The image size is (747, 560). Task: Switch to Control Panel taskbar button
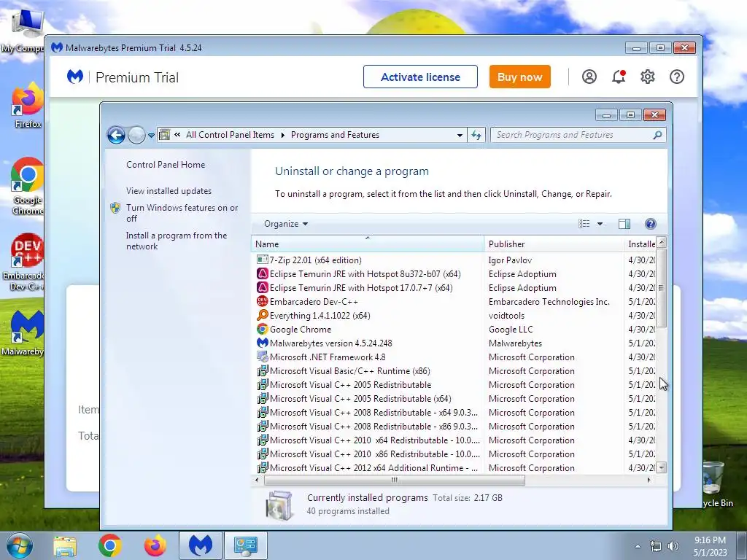246,545
